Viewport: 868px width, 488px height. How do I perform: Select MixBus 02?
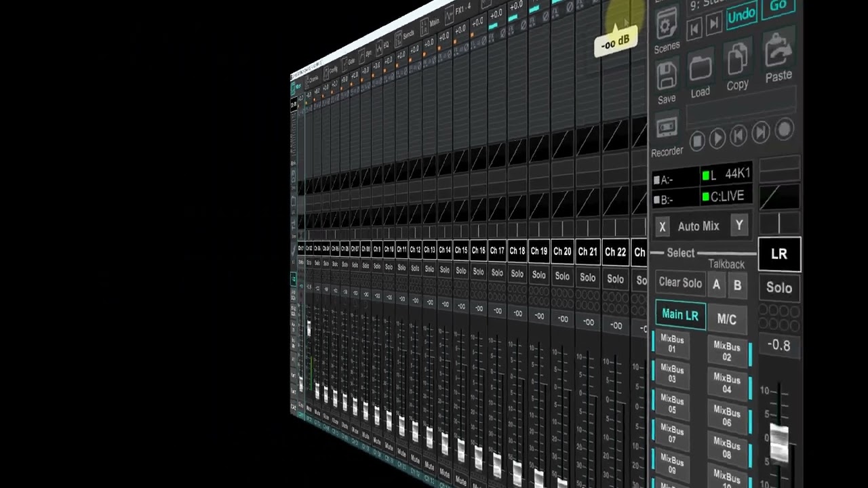[726, 351]
